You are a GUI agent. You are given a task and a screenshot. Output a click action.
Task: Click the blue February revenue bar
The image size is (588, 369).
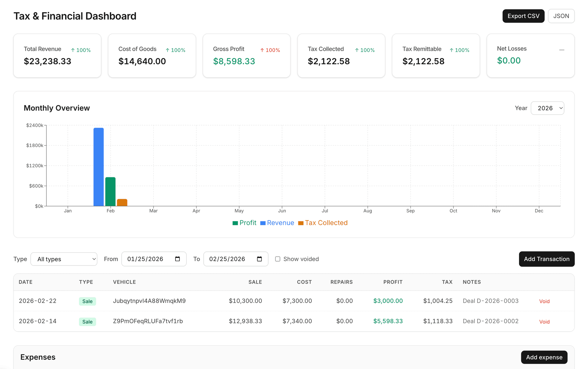click(99, 167)
